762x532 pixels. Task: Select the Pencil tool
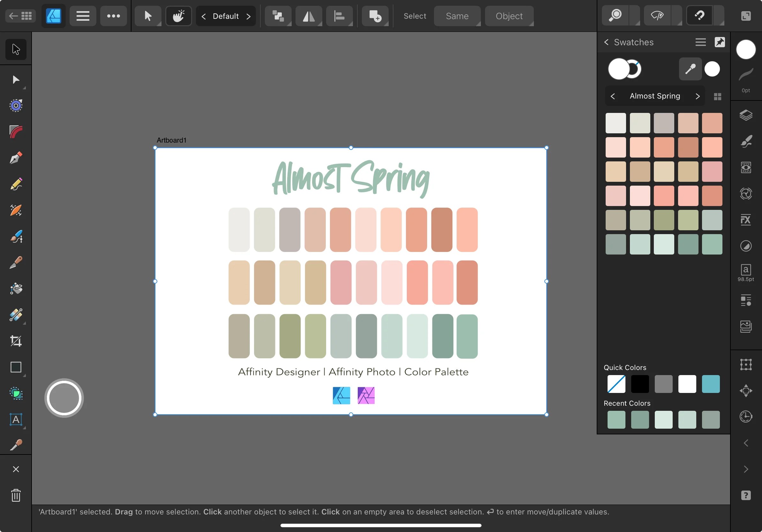tap(16, 184)
